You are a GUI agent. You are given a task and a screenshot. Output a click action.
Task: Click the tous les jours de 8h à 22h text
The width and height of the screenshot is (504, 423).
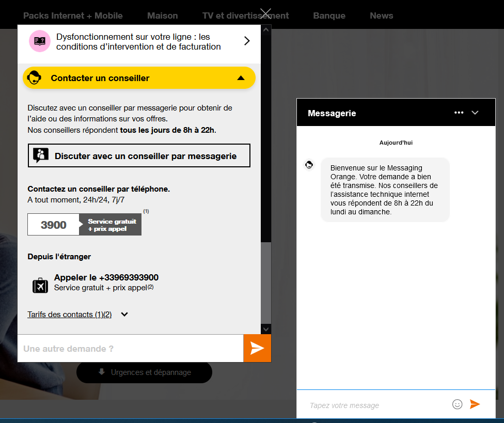pyautogui.click(x=167, y=130)
